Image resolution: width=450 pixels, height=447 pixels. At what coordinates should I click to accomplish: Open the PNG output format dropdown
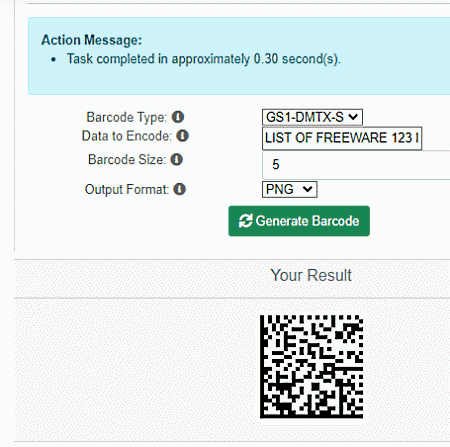point(289,189)
